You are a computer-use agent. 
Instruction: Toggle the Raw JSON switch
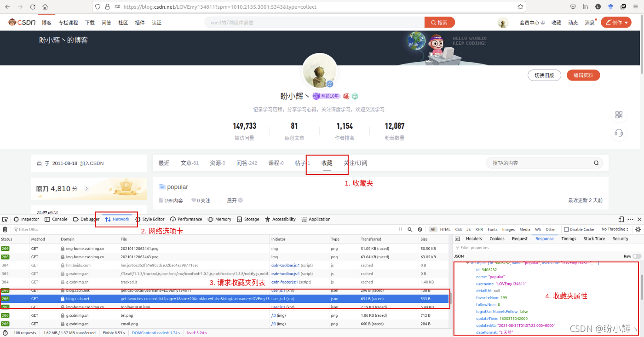tap(637, 256)
